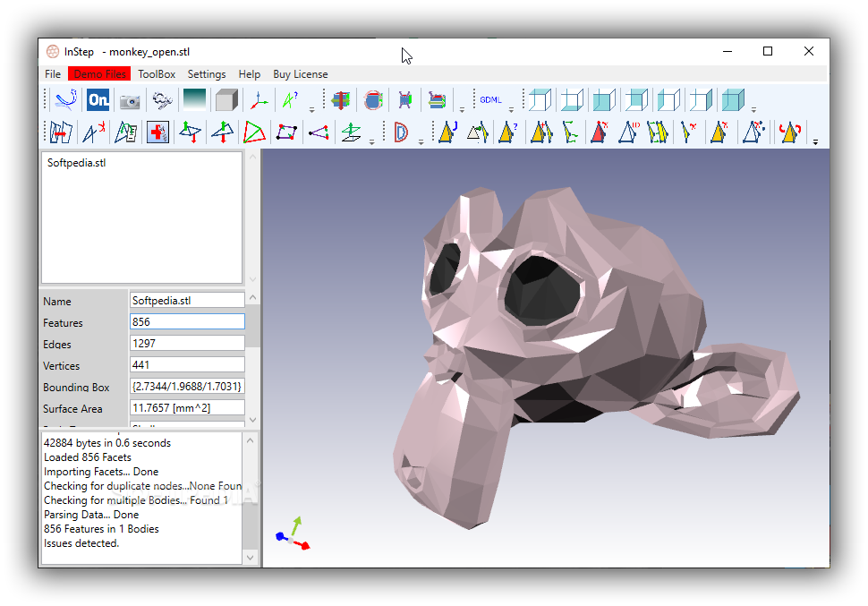The image size is (868, 606).
Task: Click the cube with red vertical arrow icon
Action: 341,100
